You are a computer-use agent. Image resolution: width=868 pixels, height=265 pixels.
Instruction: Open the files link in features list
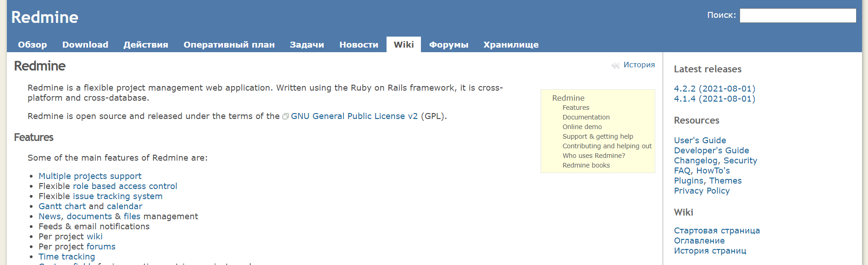132,216
